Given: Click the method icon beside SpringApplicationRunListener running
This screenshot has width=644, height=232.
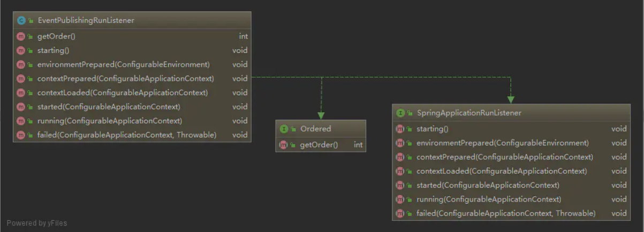Looking at the screenshot, I should click(400, 199).
